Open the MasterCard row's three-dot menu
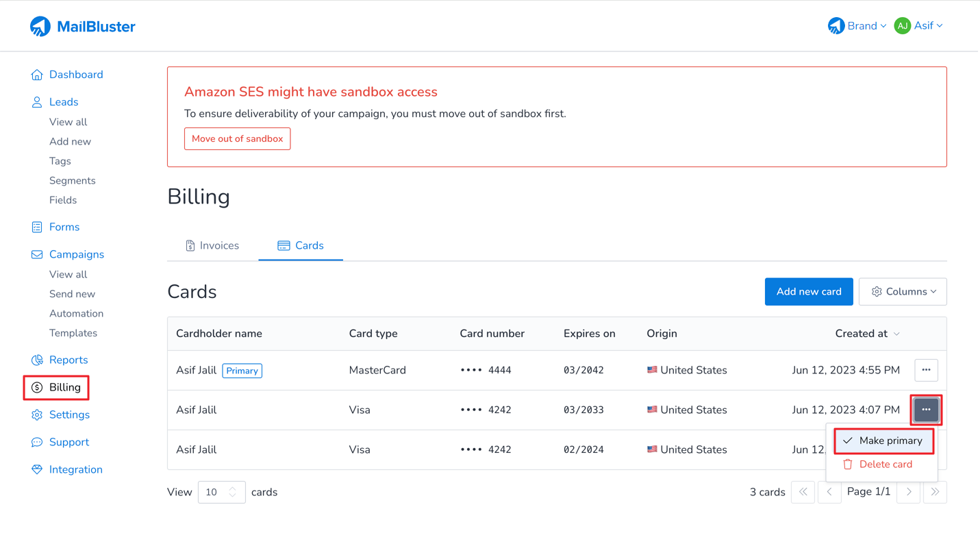The width and height of the screenshot is (980, 557). (x=926, y=370)
